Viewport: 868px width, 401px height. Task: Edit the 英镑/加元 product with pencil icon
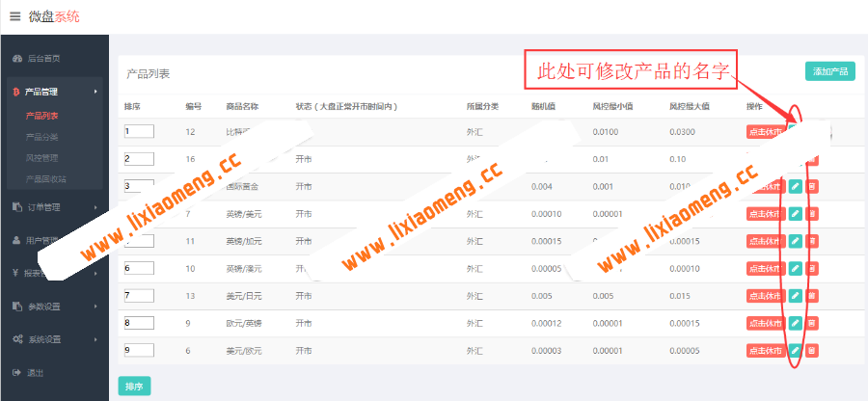coord(795,241)
